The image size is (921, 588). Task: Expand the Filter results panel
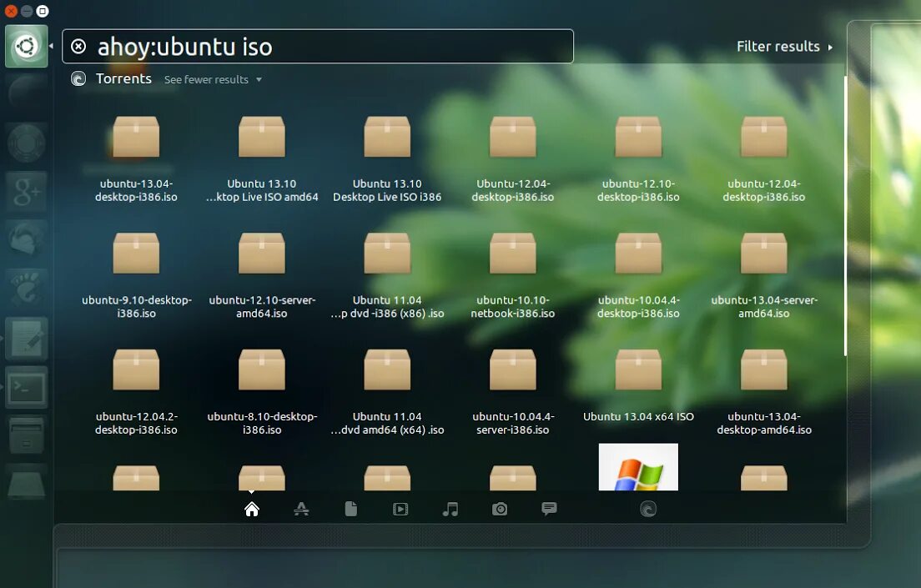(x=784, y=47)
